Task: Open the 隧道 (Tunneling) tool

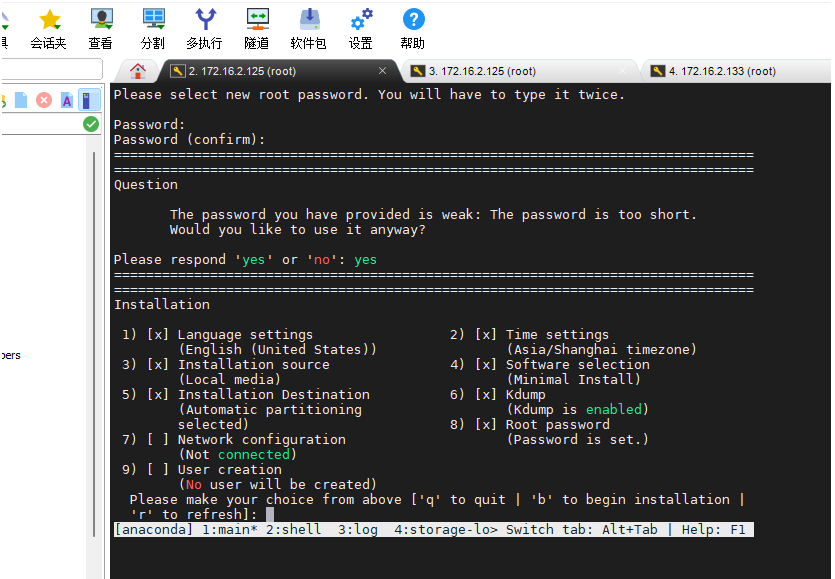Action: pyautogui.click(x=257, y=28)
